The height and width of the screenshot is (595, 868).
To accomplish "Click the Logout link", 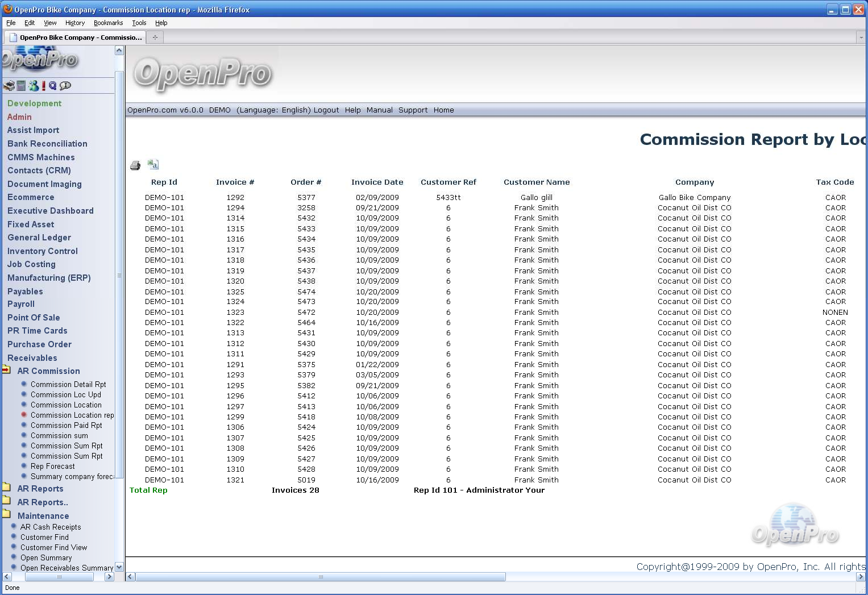I will tap(326, 110).
